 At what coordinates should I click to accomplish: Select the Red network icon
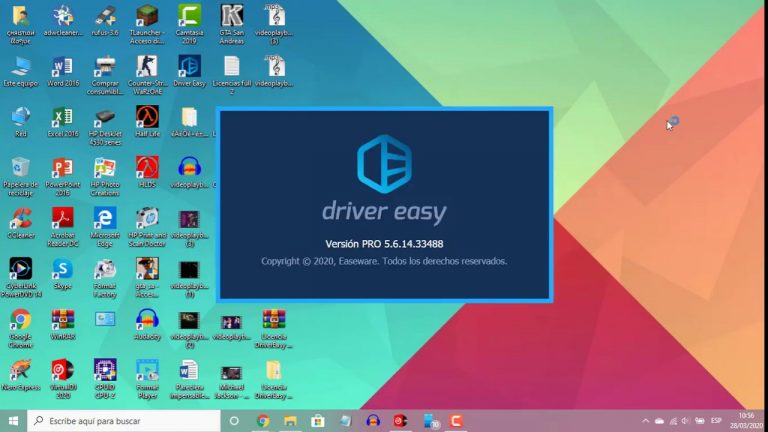tap(21, 122)
